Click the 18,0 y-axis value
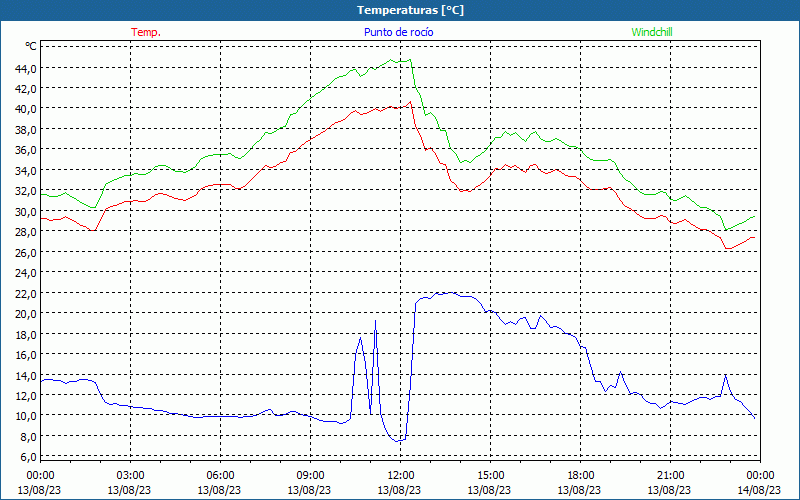 [x=26, y=334]
